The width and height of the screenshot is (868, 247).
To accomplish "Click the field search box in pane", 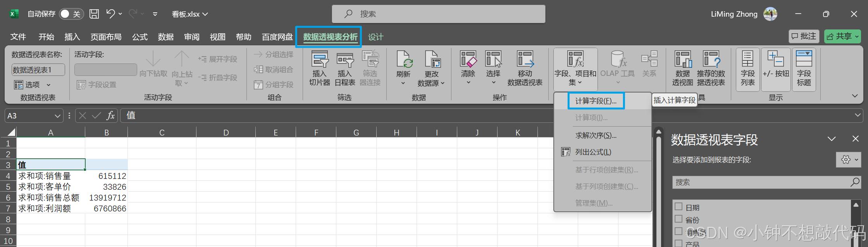I will click(761, 182).
